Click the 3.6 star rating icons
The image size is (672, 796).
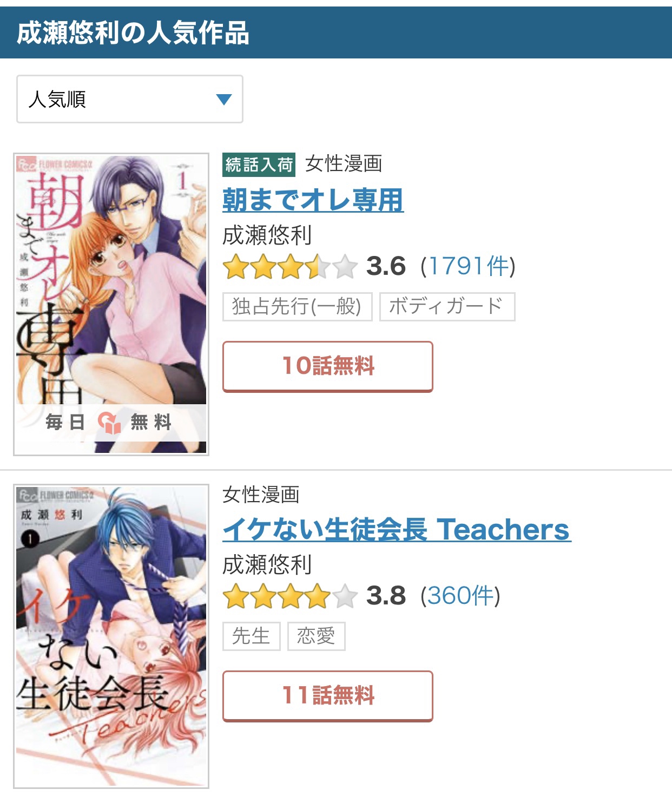click(x=290, y=266)
